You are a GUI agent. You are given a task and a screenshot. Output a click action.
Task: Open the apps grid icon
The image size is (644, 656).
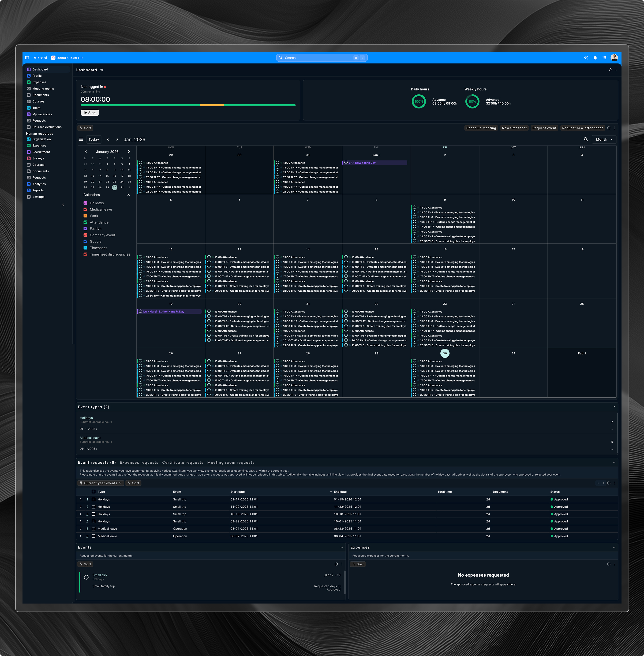coord(604,58)
